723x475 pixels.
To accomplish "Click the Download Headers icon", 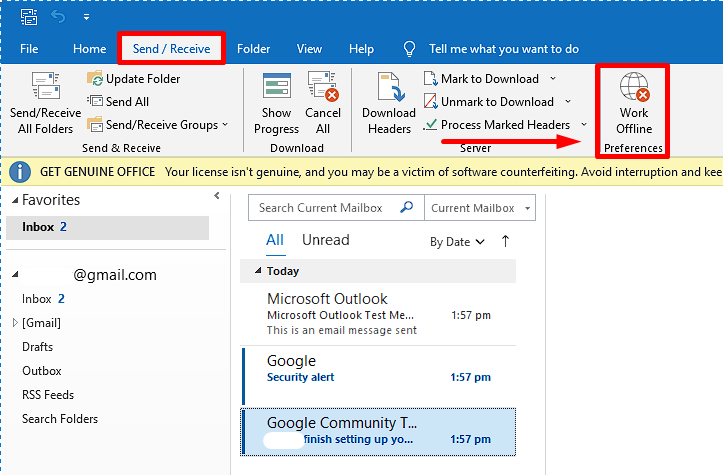I will 391,86.
